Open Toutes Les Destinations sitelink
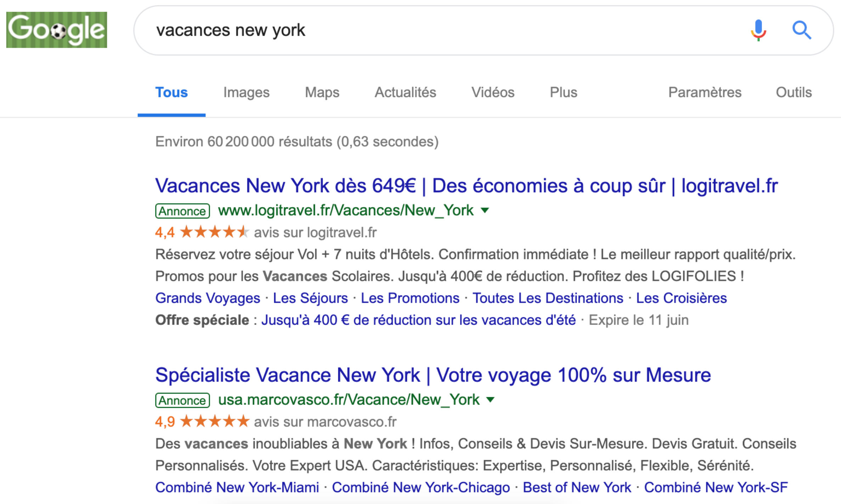Screen dimensions: 841x504 pyautogui.click(x=548, y=298)
